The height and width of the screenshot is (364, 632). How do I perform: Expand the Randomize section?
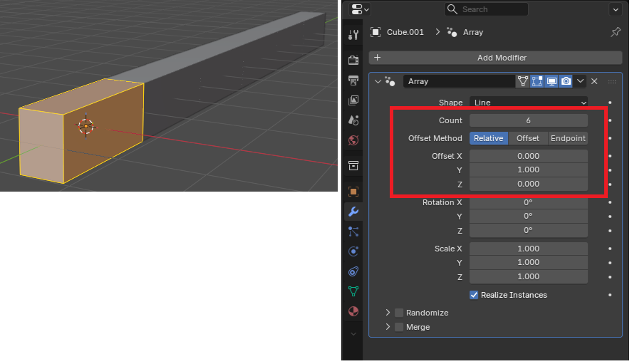click(388, 313)
